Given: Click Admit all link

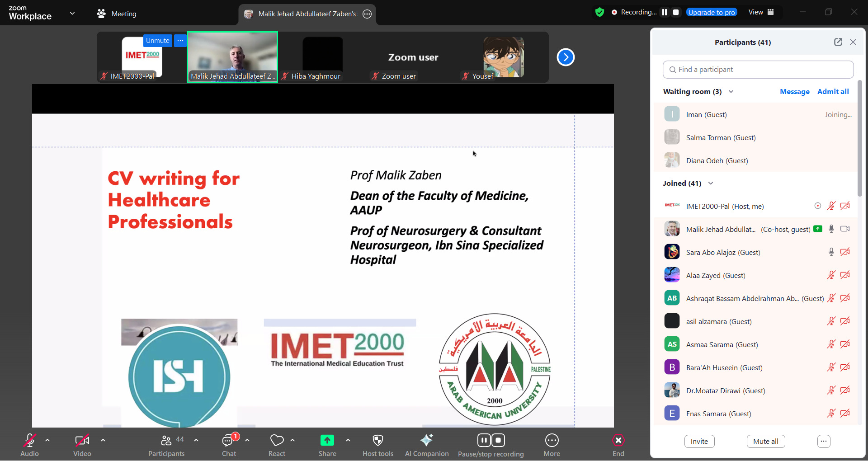Looking at the screenshot, I should pos(833,92).
